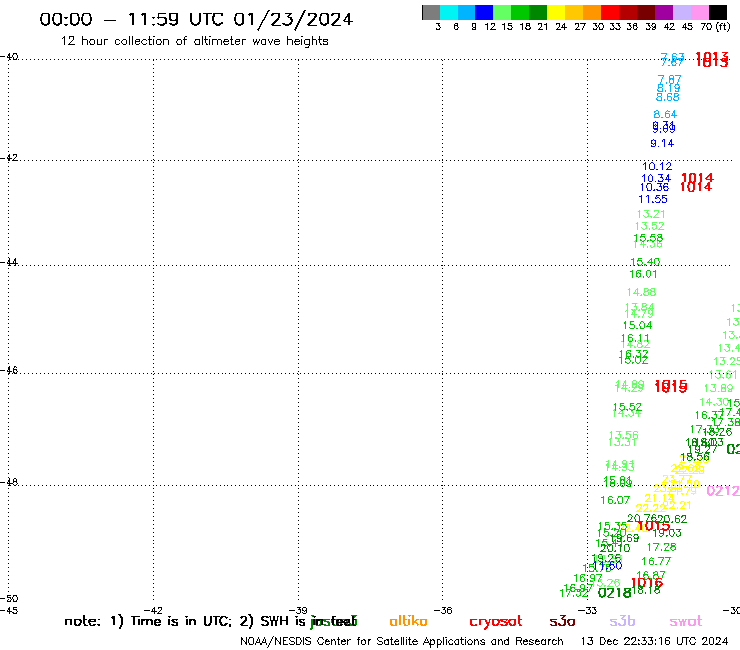Click the wave height value '13.89'
Viewport: 740px width, 650px height.
718,388
